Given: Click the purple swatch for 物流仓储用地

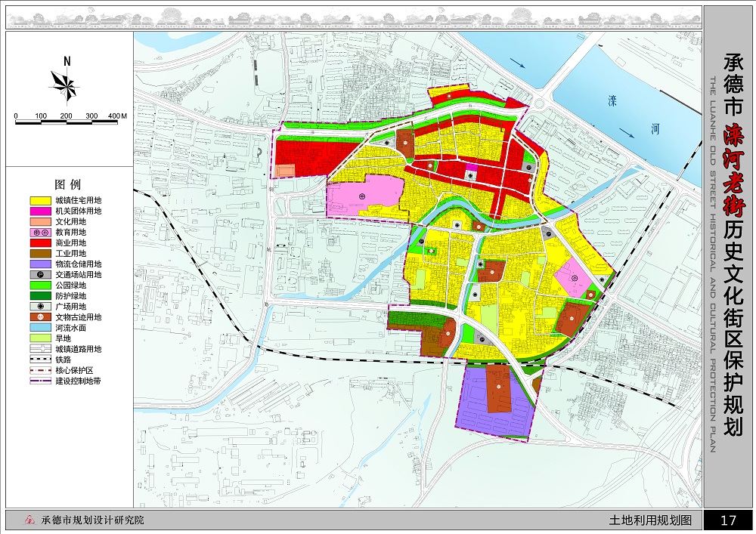Looking at the screenshot, I should (41, 264).
